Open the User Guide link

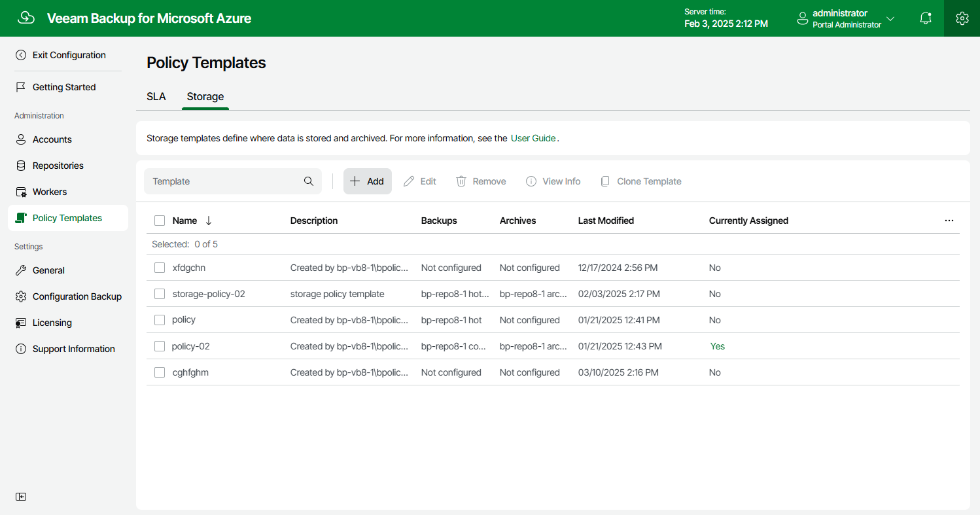[533, 138]
